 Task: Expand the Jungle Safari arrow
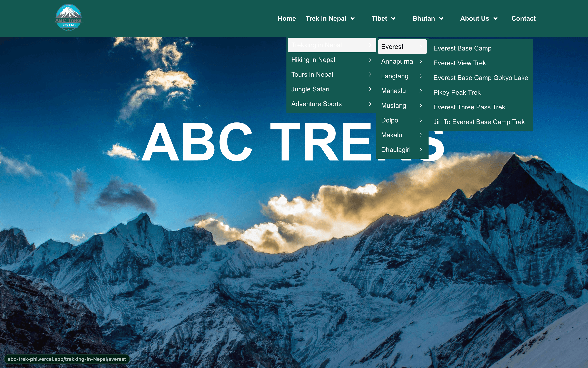[x=370, y=89]
